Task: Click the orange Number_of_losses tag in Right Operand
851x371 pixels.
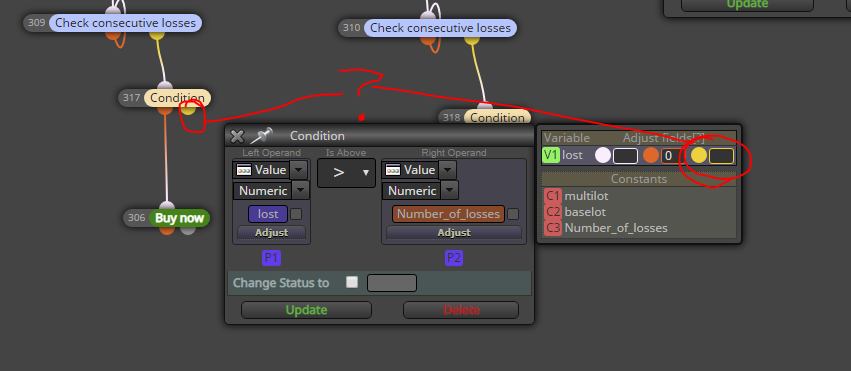Action: click(448, 214)
